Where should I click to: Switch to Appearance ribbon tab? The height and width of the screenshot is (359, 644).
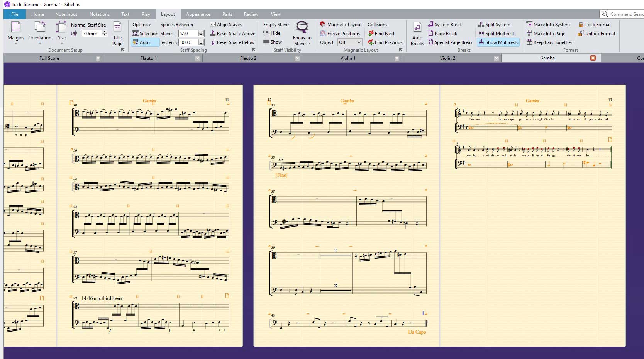[198, 14]
